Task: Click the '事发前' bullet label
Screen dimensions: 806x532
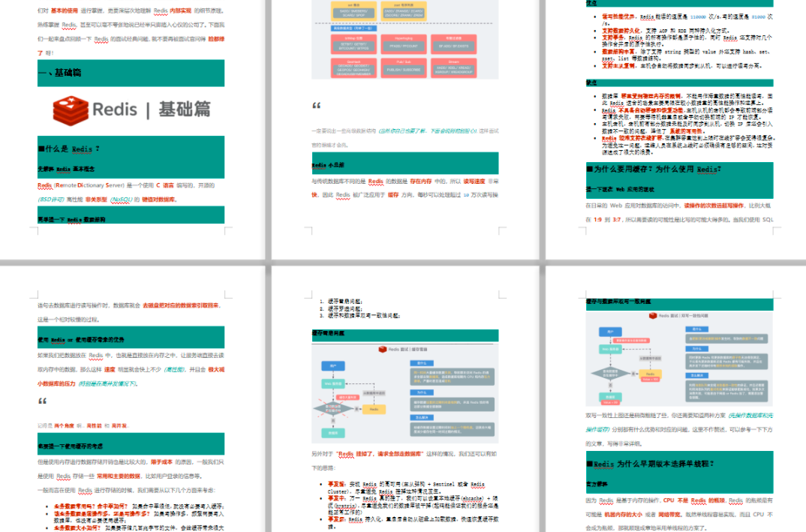Action: click(x=335, y=484)
